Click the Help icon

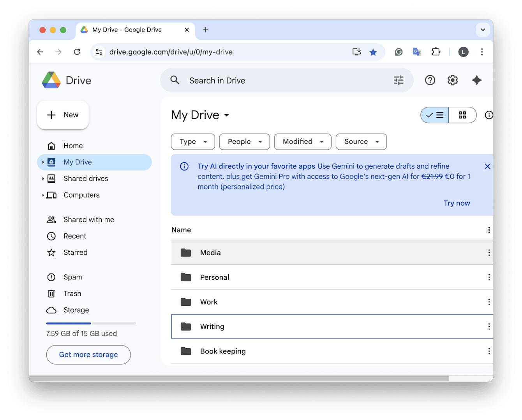430,80
